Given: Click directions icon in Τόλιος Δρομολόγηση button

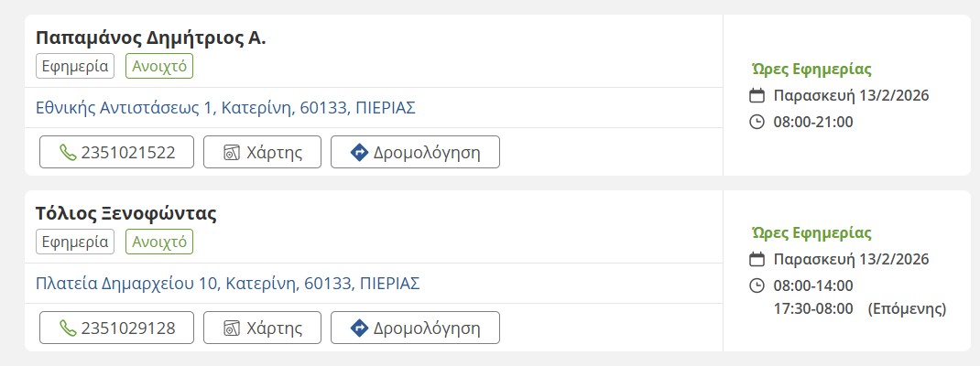Looking at the screenshot, I should pos(360,328).
